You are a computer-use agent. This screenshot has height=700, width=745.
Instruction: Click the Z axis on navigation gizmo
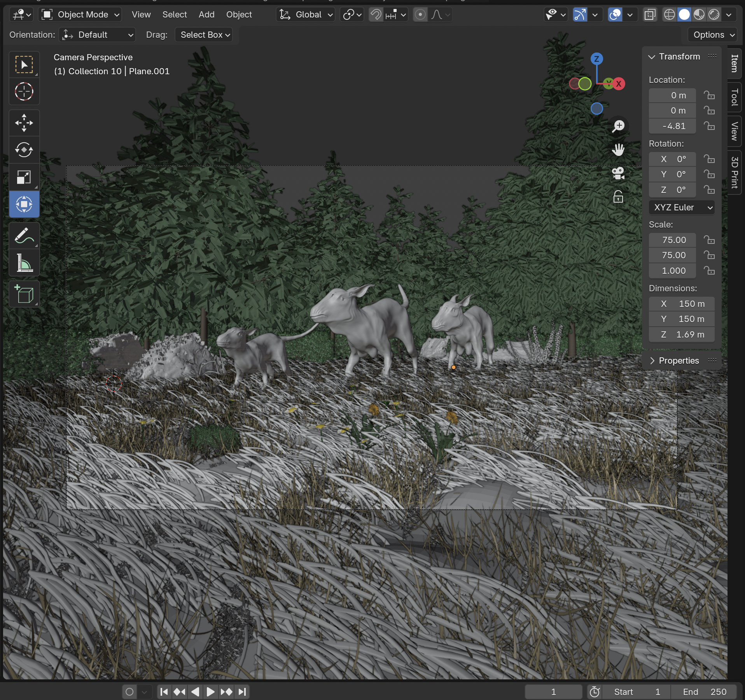(x=596, y=59)
